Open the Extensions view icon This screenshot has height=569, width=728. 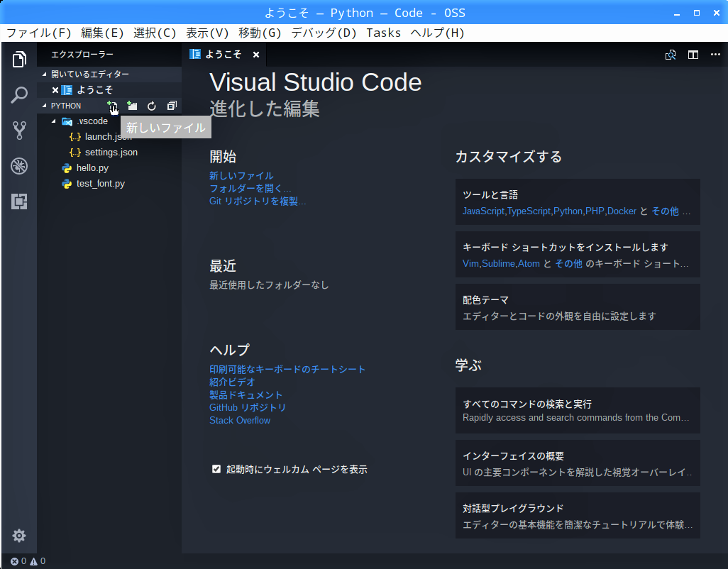[x=19, y=202]
